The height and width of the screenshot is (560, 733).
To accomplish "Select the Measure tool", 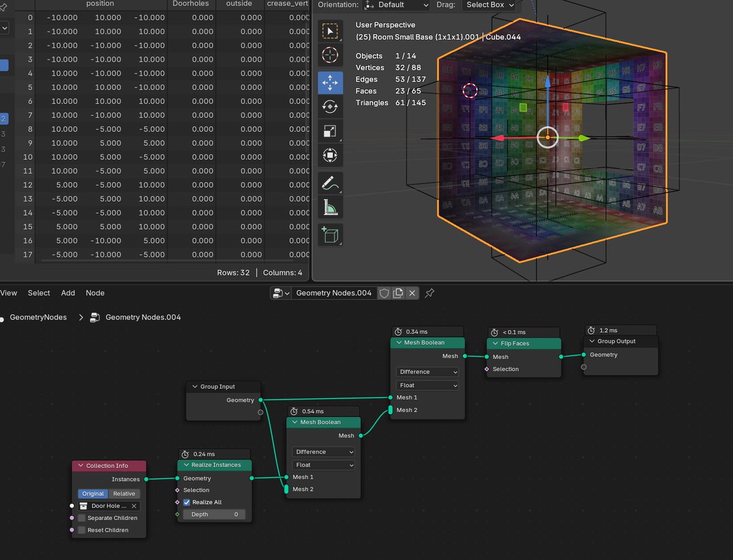I will click(x=330, y=206).
